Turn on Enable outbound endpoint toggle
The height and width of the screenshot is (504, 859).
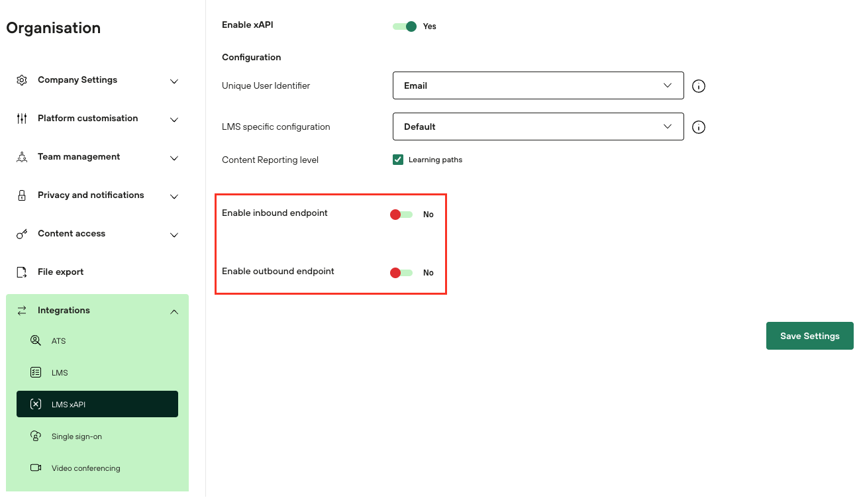pos(401,273)
